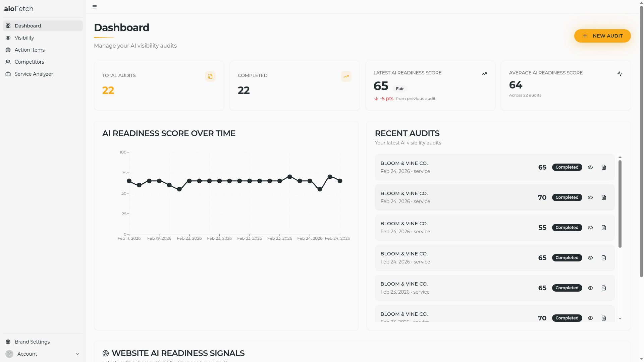Screen dimensions: 644x362
Task: Click the trending-up icon on Completed card
Action: coord(346,76)
